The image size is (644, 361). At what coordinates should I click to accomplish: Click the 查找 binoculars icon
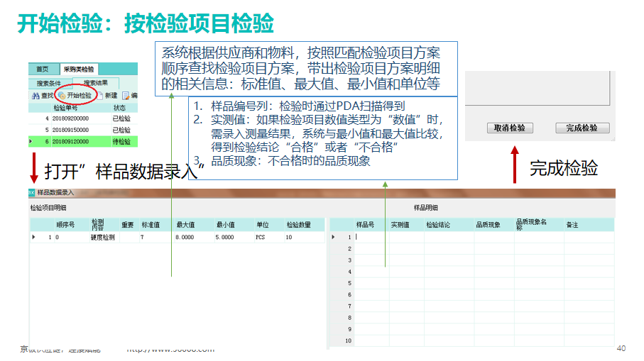[36, 96]
